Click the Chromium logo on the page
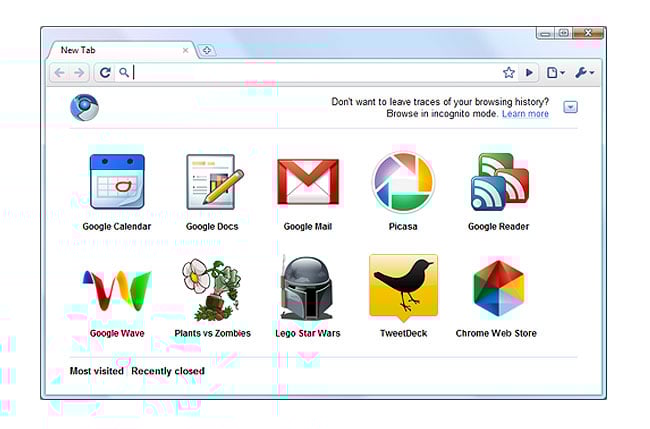Image resolution: width=650 pixels, height=429 pixels. click(85, 107)
